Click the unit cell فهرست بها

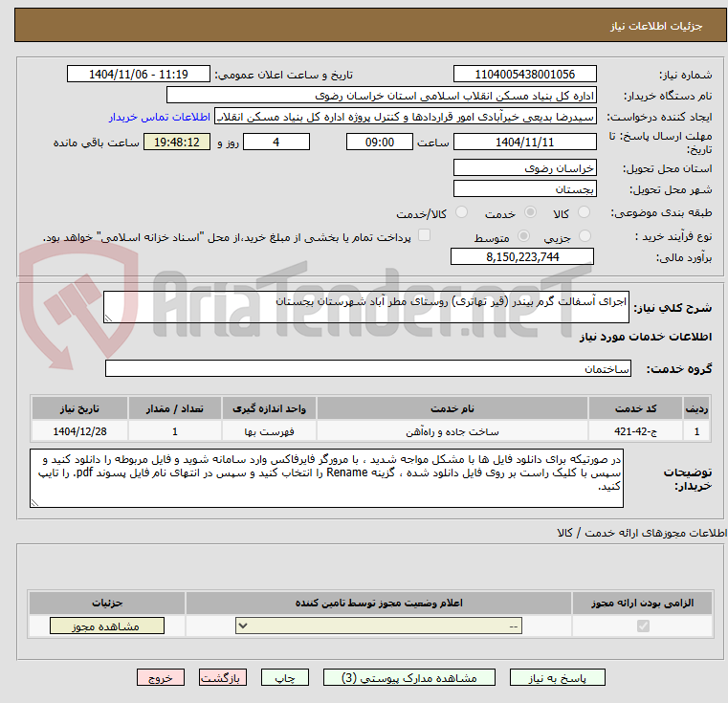(269, 431)
